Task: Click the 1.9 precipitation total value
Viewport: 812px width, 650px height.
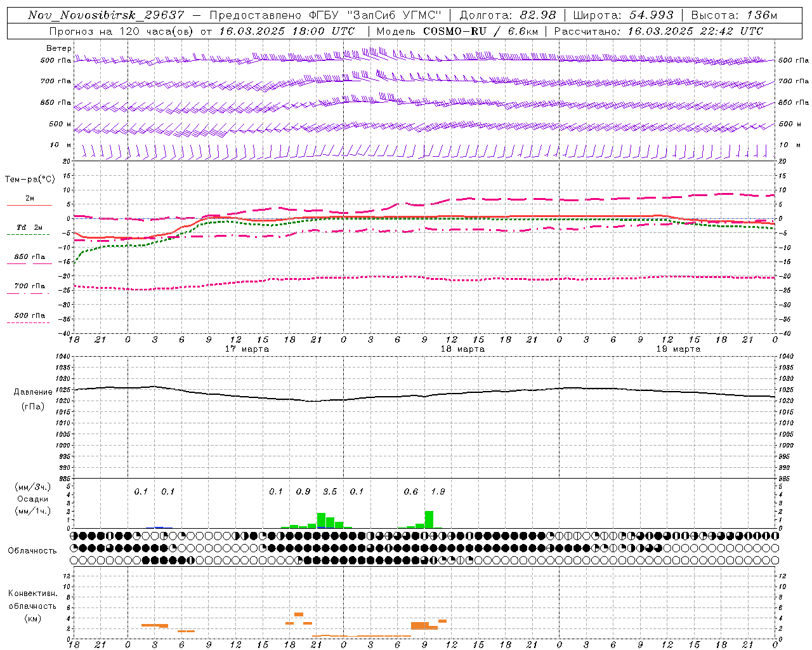Action: 438,491
